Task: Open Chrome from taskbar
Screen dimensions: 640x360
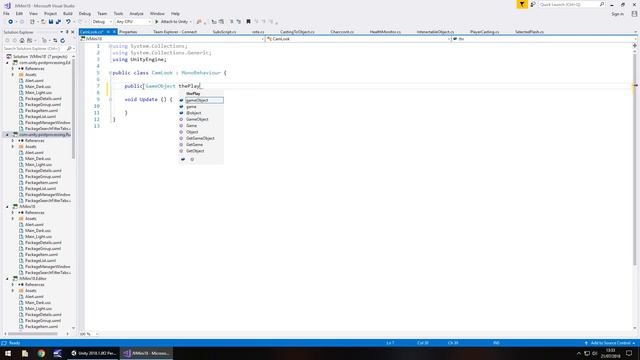Action: tap(41, 353)
